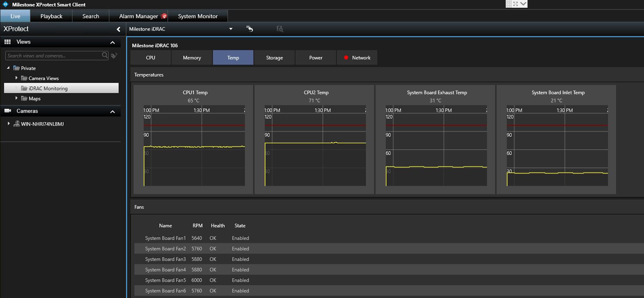The width and height of the screenshot is (644, 298).
Task: Open the Alarm Manager tab
Action: point(138,16)
